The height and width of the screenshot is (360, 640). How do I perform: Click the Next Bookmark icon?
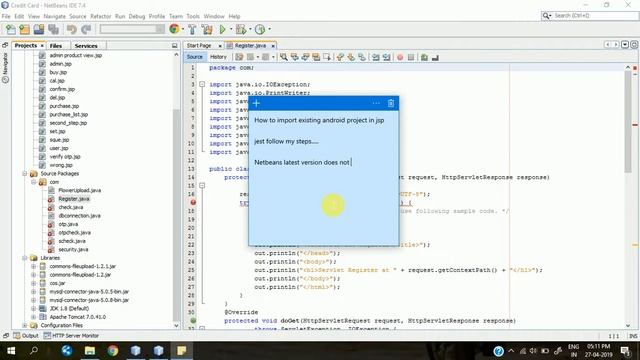(x=351, y=57)
